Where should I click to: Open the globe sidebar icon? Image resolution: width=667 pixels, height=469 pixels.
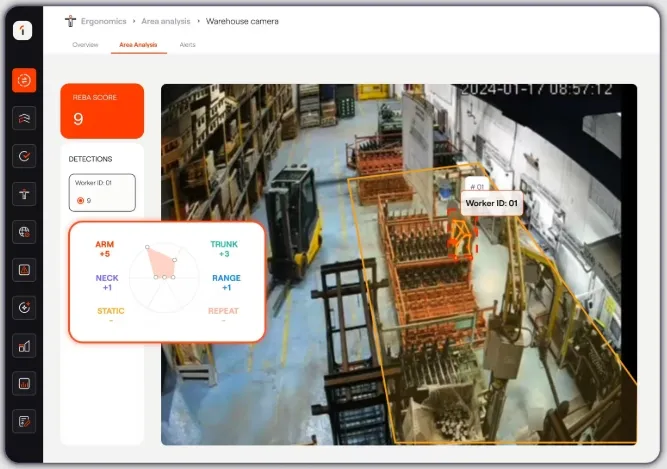[24, 232]
